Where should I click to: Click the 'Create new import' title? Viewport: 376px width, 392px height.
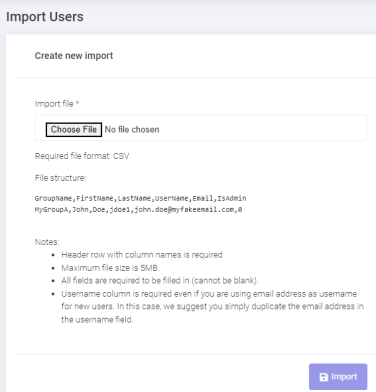[74, 56]
